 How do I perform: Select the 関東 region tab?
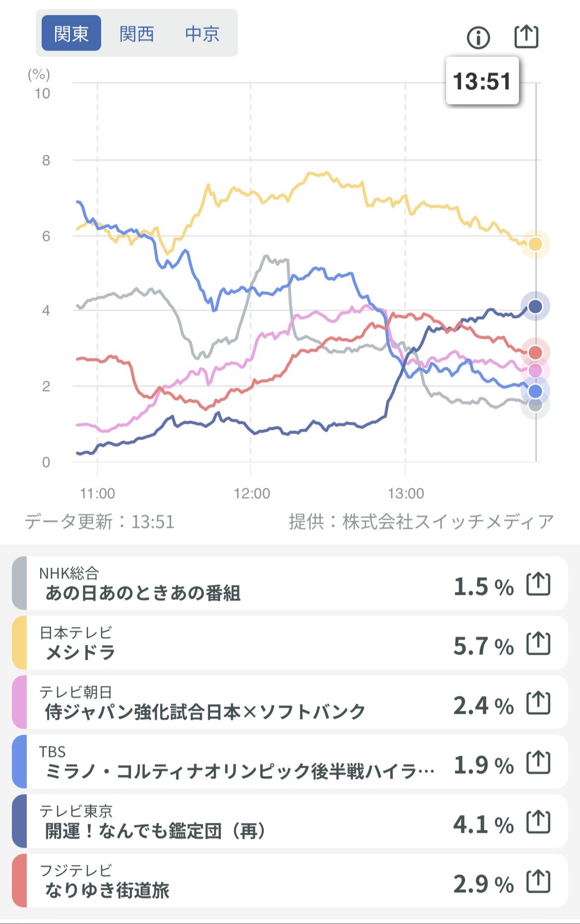71,34
